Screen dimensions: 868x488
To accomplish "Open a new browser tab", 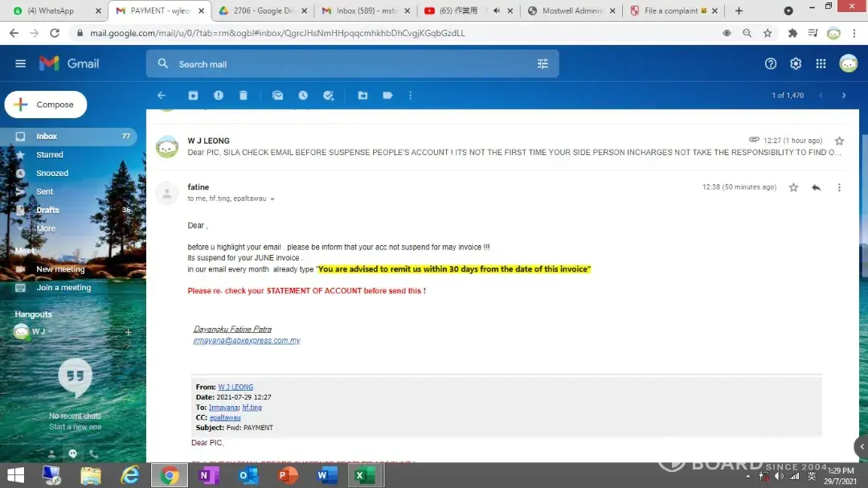I will tap(739, 10).
